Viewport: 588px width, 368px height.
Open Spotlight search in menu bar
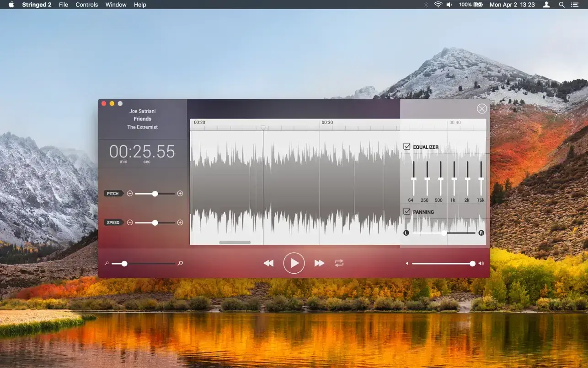[561, 5]
